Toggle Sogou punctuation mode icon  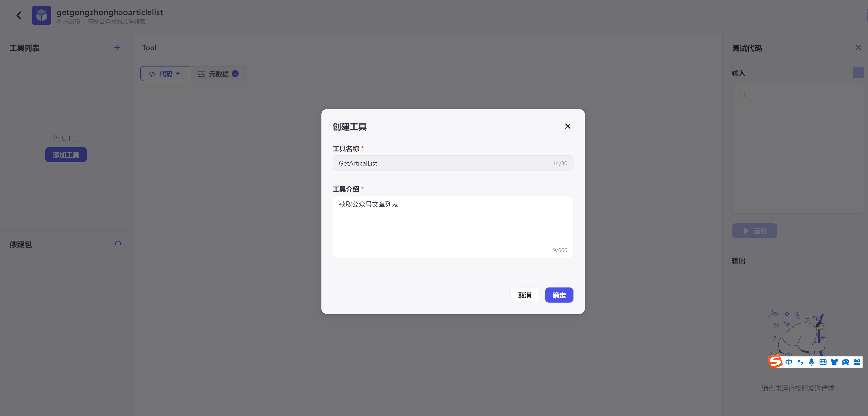tap(800, 362)
